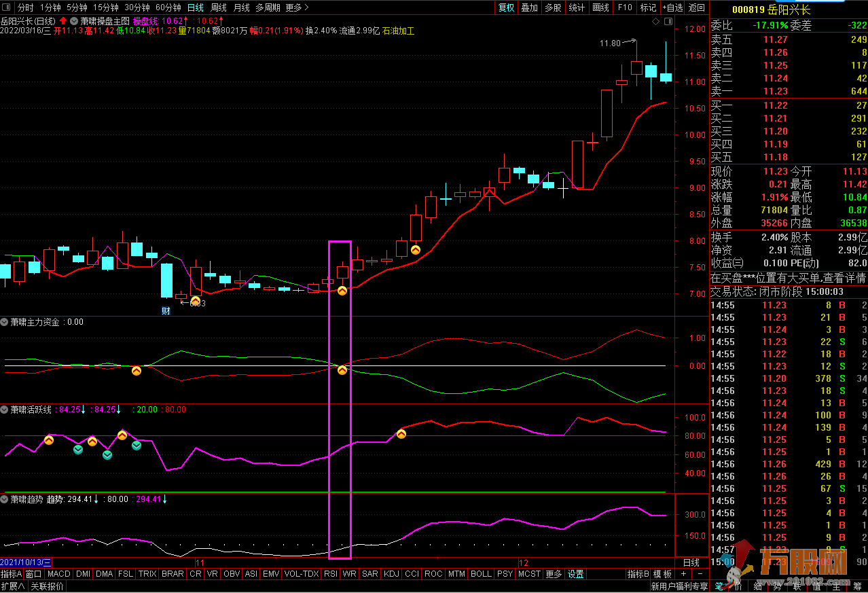Screen dimensions: 868x593
Task: Toggle 叠加 overlay mode
Action: point(530,7)
